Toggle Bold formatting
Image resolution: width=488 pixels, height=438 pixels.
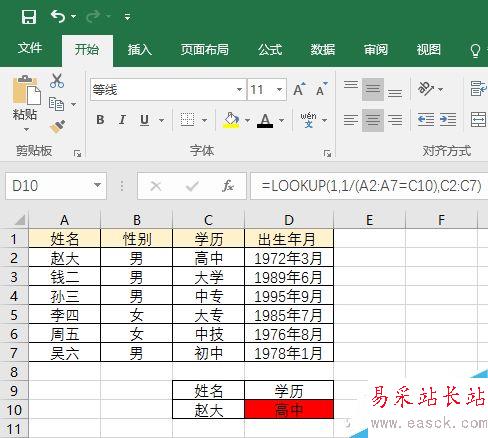point(100,120)
